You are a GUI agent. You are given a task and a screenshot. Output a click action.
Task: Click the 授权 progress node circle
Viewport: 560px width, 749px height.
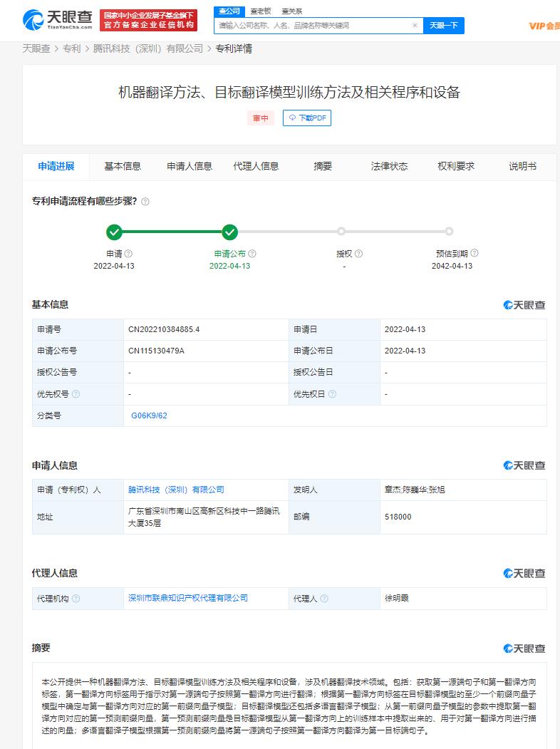click(x=341, y=232)
